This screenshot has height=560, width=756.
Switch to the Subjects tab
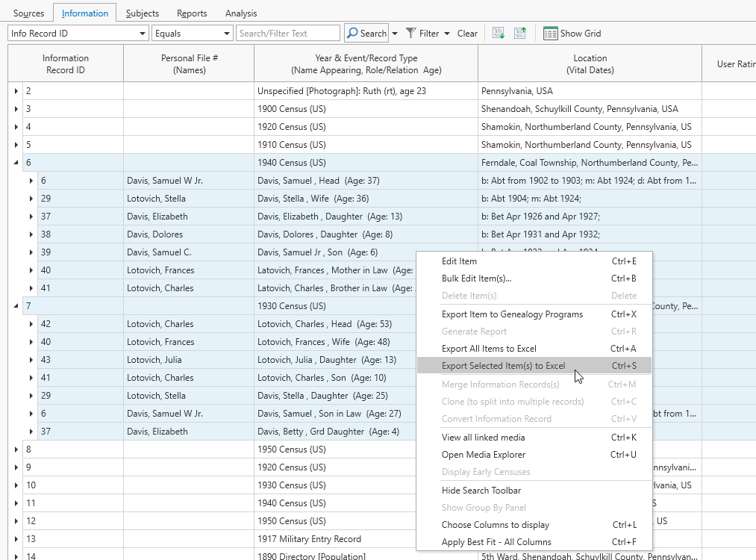(x=142, y=13)
